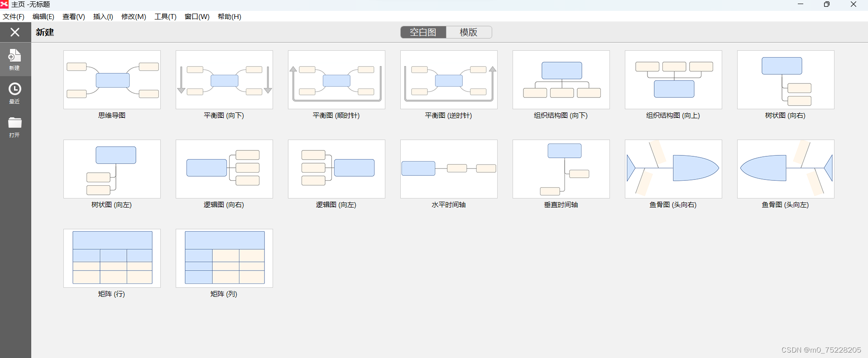Minimize the application window
The image size is (868, 358).
tap(801, 4)
